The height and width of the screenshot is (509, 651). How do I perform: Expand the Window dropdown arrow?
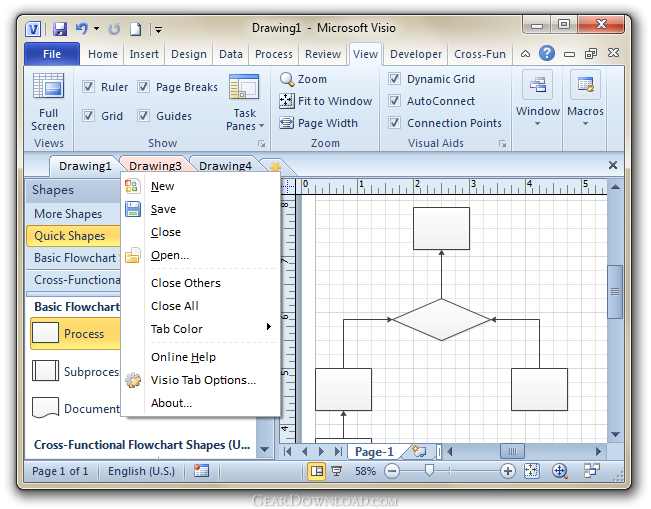click(537, 124)
